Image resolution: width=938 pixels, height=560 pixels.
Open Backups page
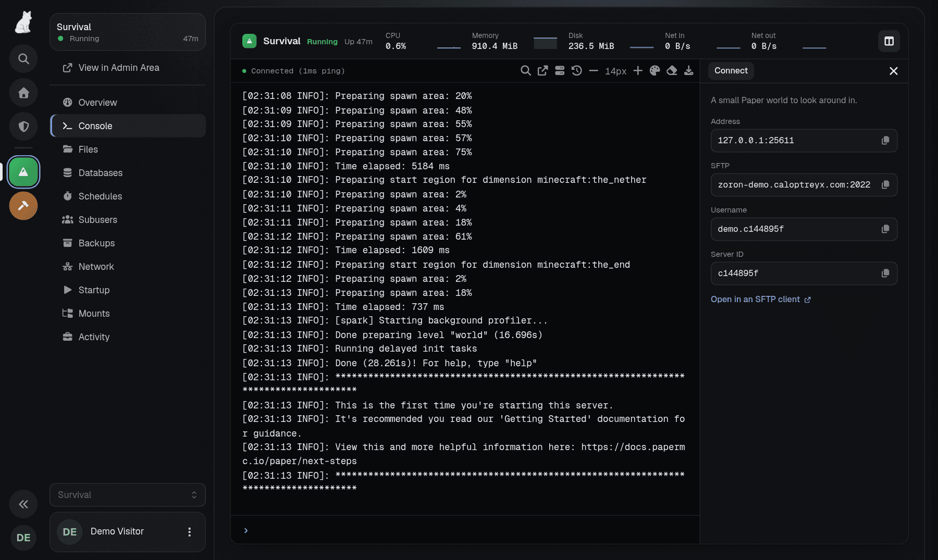tap(128, 243)
